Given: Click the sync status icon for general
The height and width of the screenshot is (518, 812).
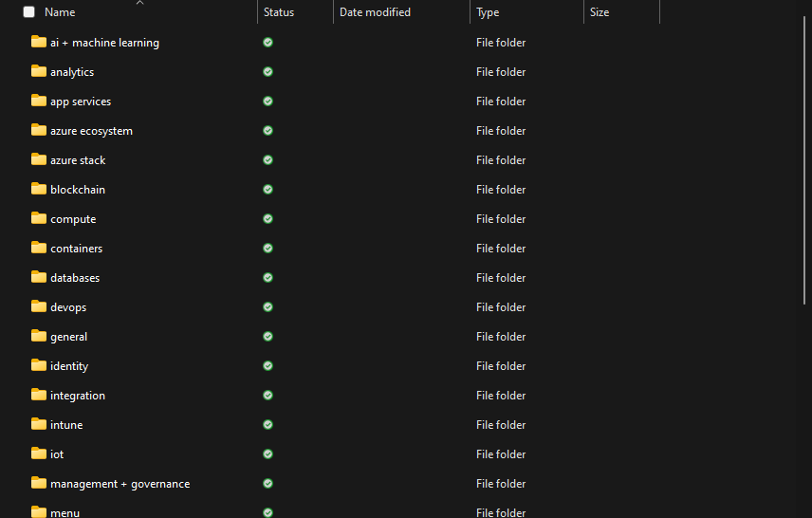Looking at the screenshot, I should [x=268, y=336].
